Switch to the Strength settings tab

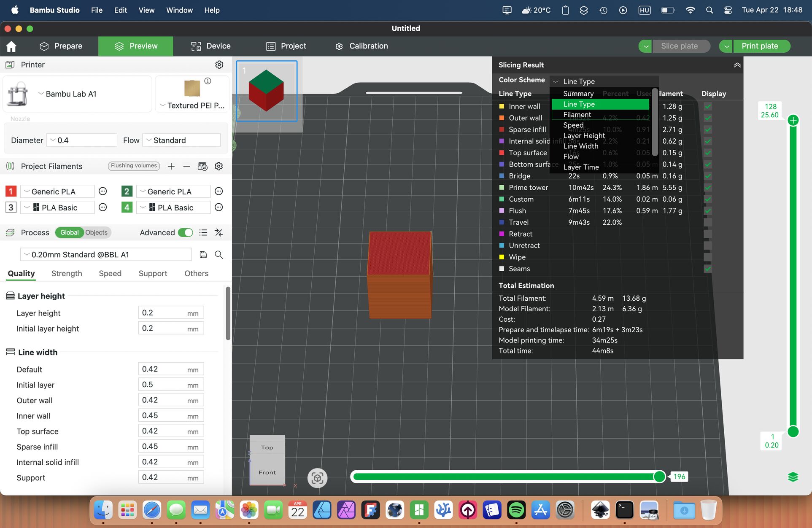pos(67,273)
